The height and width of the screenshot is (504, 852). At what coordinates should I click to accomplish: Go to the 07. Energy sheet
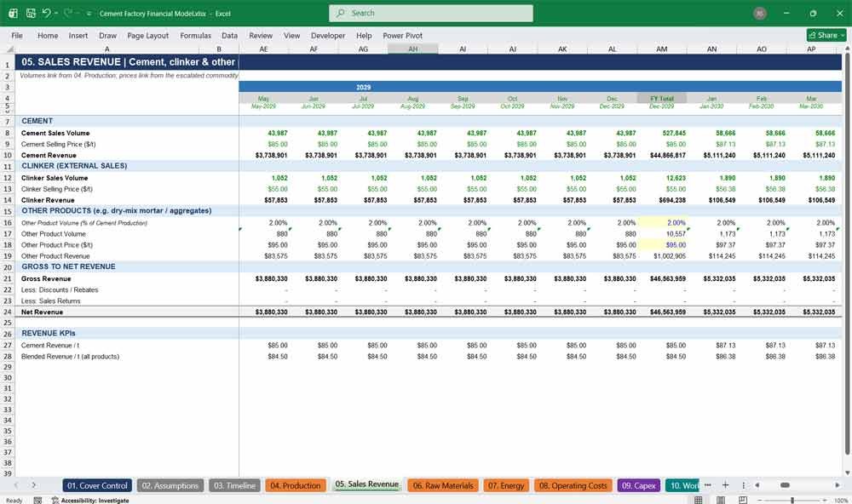coord(506,485)
